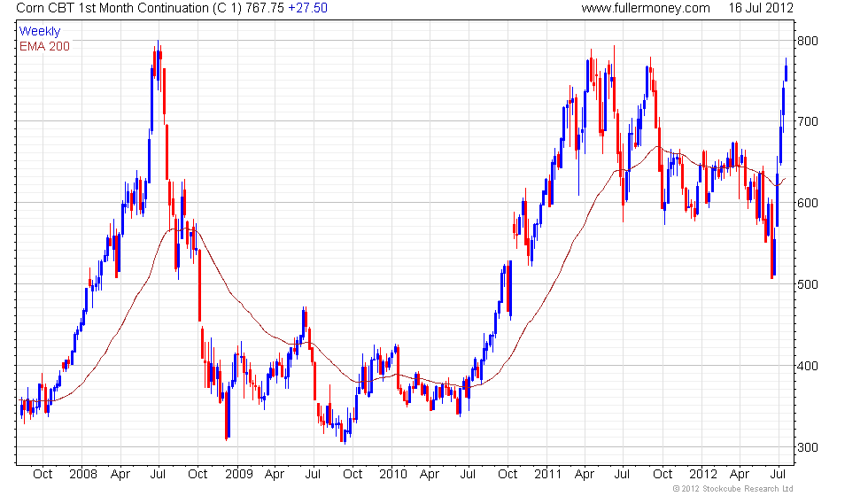The height and width of the screenshot is (496, 868).
Task: Click the 400 price axis label
Action: point(807,366)
